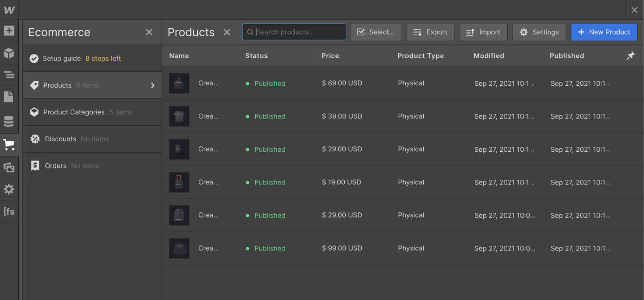Image resolution: width=644 pixels, height=300 pixels.
Task: Open the Assets panel
Action: point(9,167)
